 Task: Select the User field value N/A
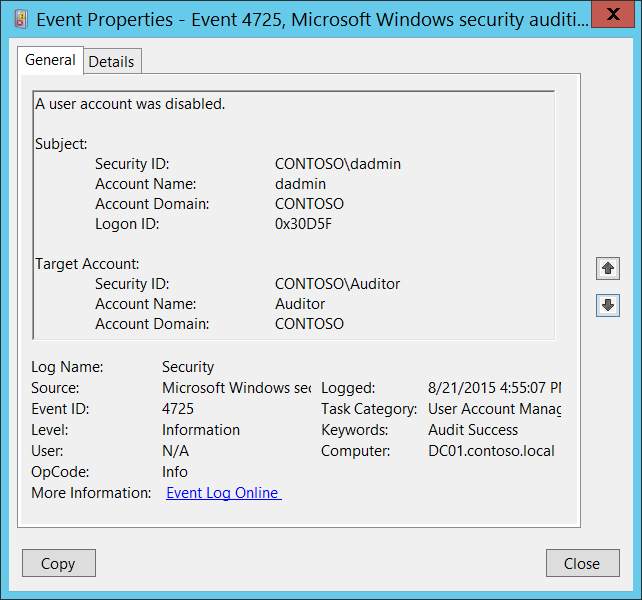coord(175,451)
